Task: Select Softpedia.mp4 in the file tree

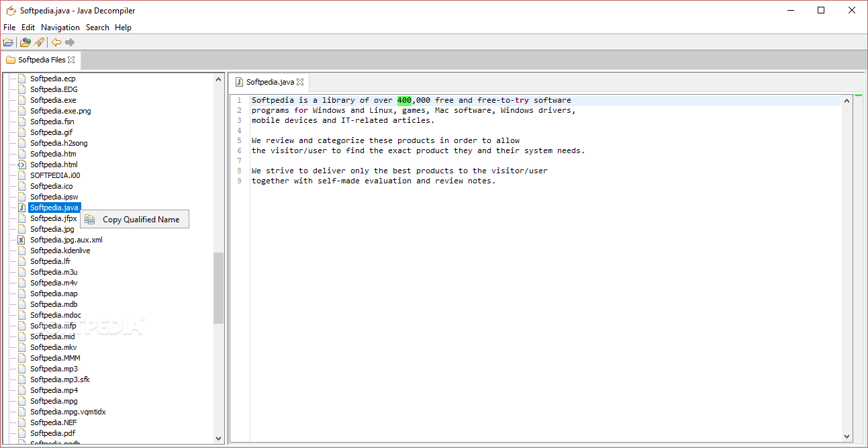Action: [54, 390]
